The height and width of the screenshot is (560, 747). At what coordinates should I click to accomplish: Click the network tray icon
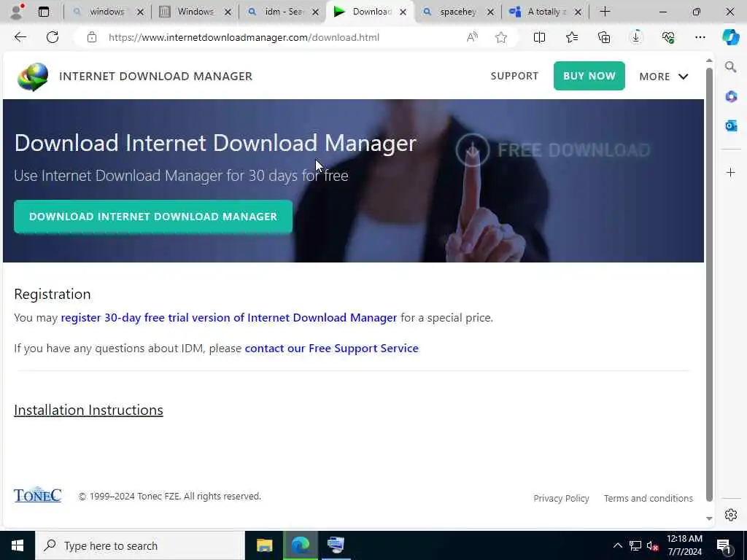point(635,545)
